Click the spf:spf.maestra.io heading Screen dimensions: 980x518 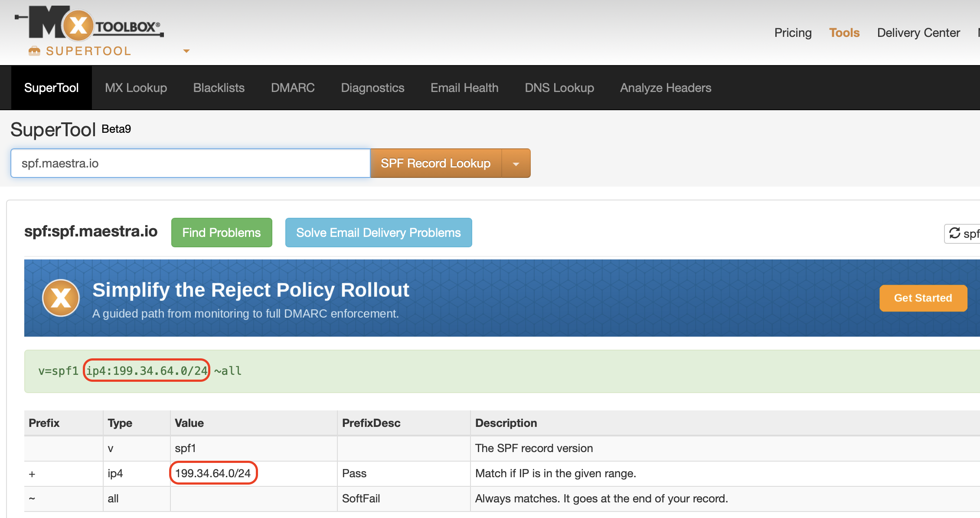click(x=91, y=231)
